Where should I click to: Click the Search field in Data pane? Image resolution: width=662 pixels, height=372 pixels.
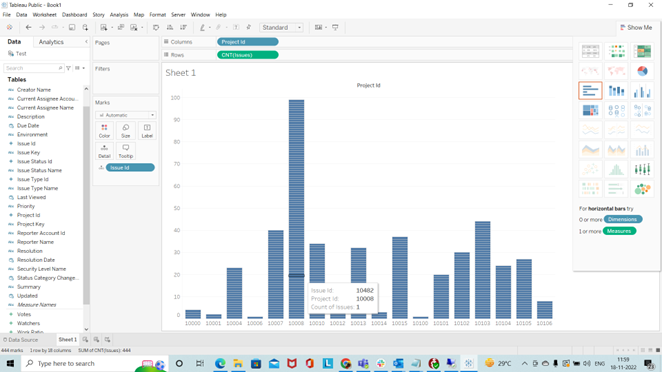[x=33, y=68]
